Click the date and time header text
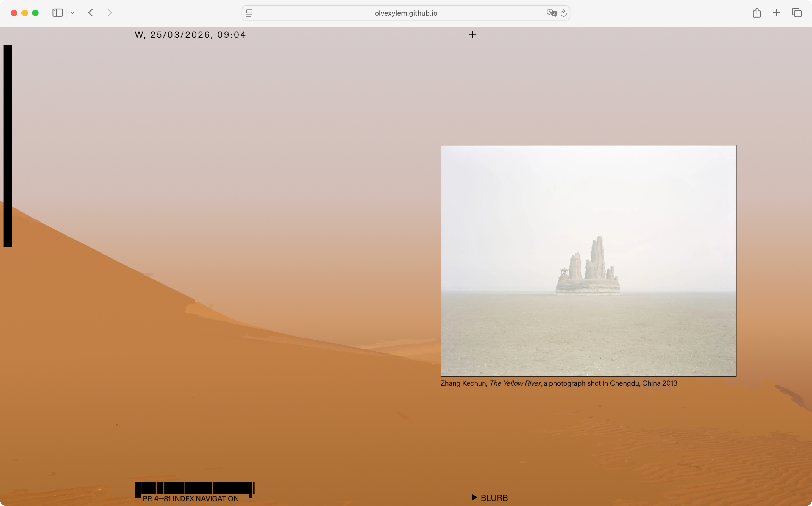812x506 pixels. (x=190, y=35)
